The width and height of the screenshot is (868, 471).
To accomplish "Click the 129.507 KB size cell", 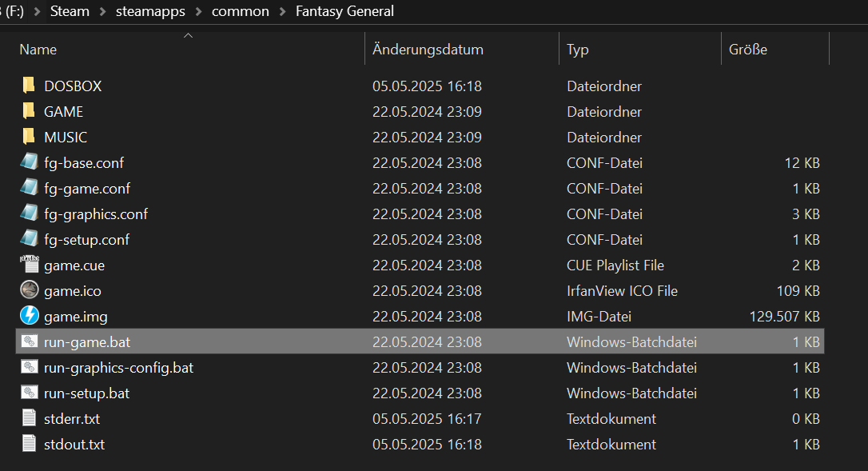I will pyautogui.click(x=784, y=316).
